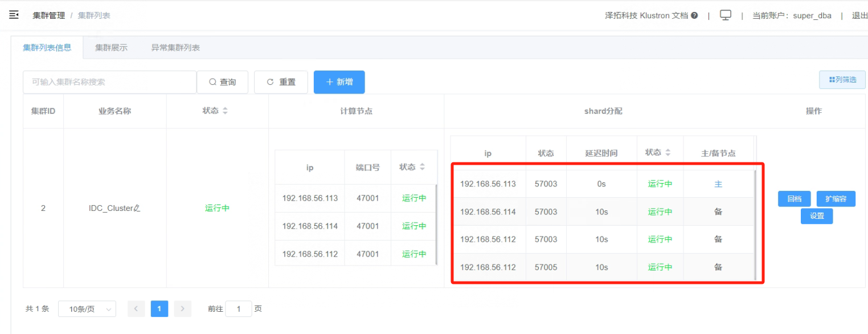
Task: Go to the next page arrow
Action: 182,309
